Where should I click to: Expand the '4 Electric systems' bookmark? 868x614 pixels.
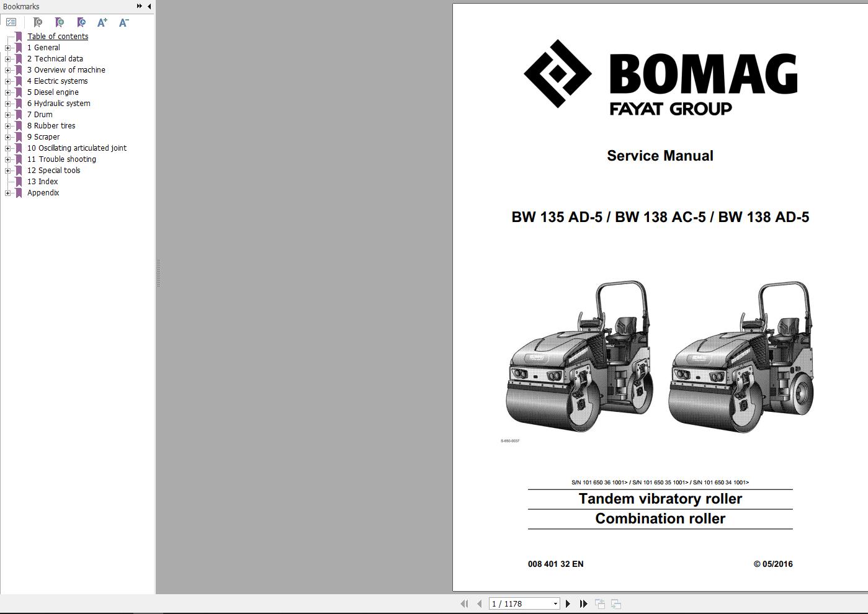point(7,81)
